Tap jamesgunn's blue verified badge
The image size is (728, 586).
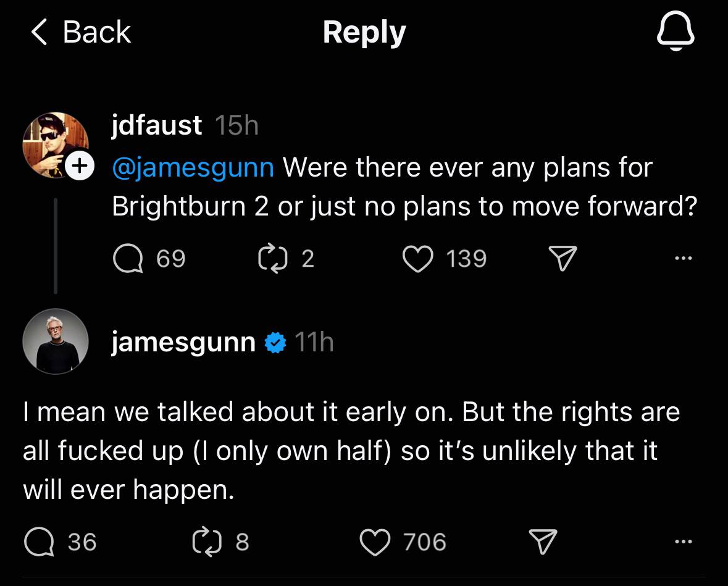click(275, 342)
